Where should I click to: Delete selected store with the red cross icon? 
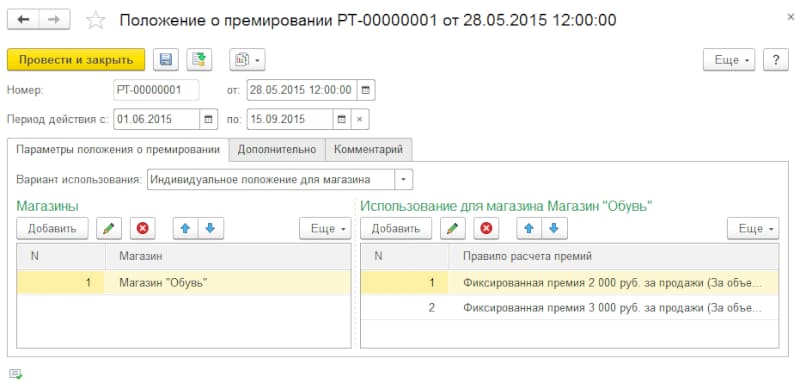tap(142, 228)
